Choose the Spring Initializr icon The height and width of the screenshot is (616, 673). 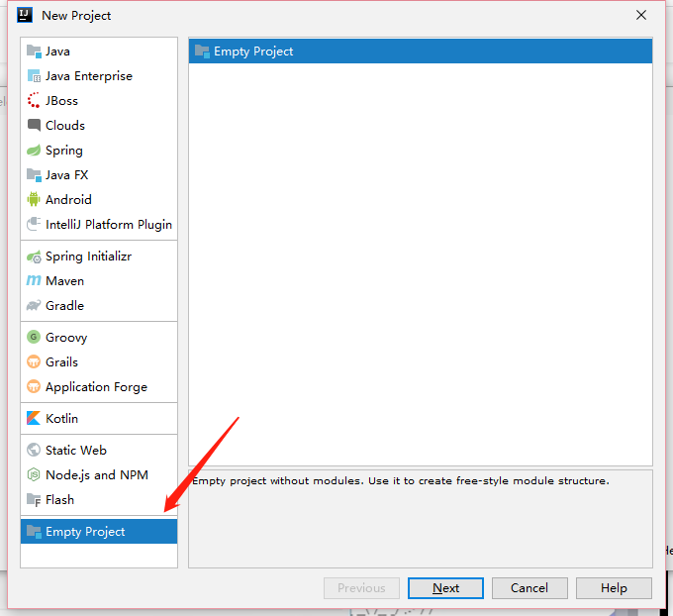(x=34, y=257)
